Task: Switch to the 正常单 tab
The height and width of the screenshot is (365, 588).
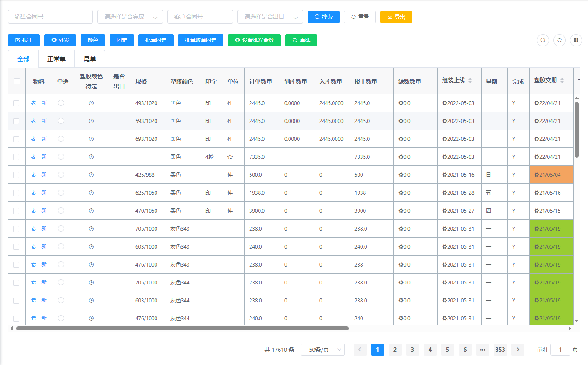Action: (57, 59)
